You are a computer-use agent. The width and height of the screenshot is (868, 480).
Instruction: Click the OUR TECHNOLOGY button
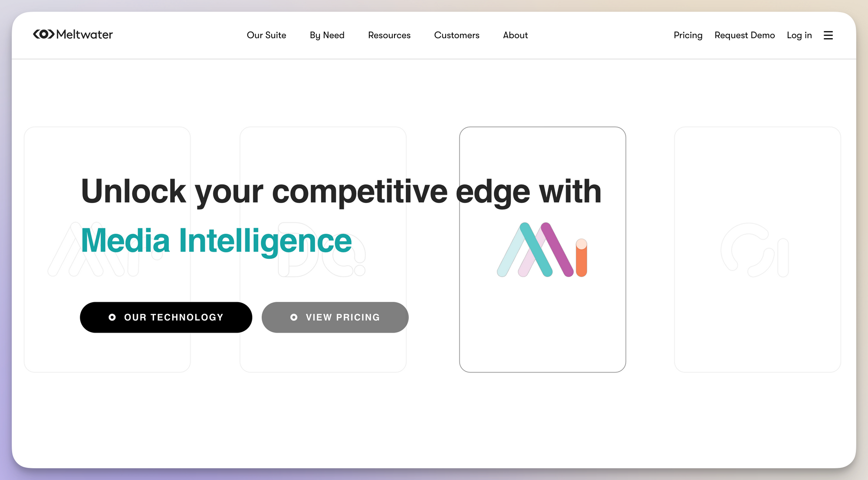(166, 317)
